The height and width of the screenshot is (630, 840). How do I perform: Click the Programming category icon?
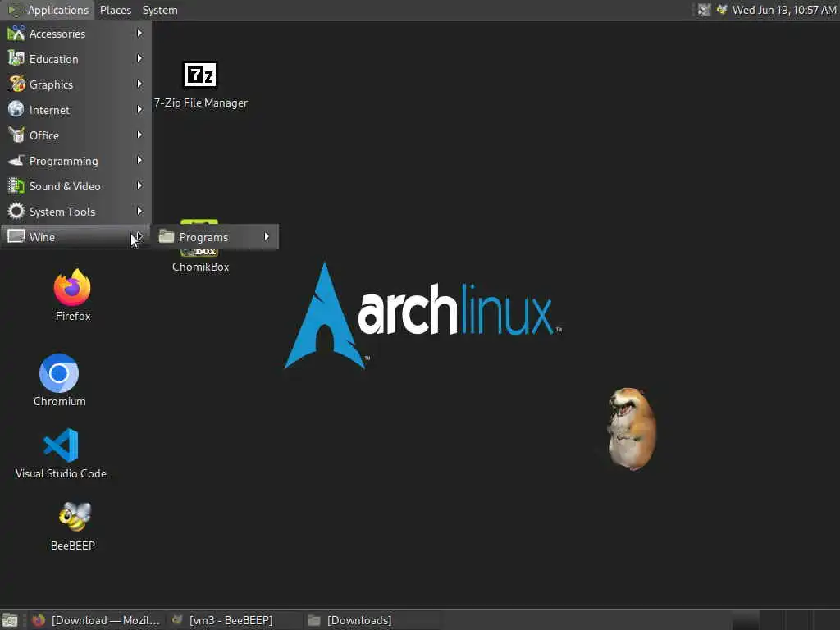(16, 161)
